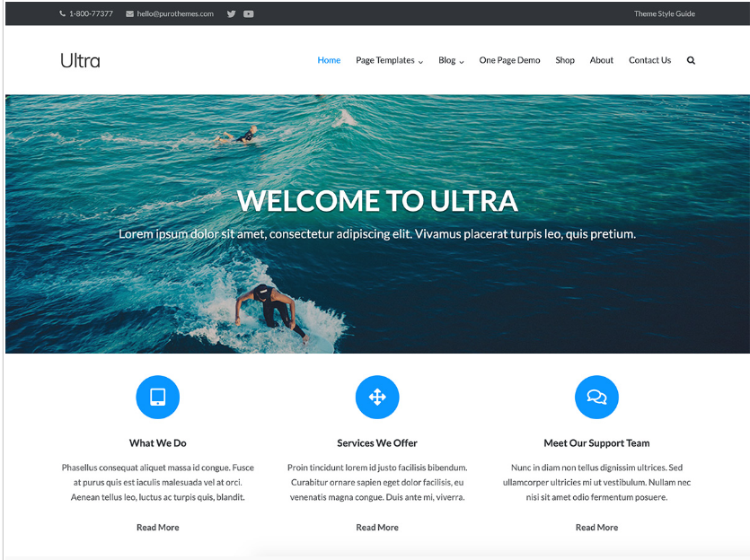This screenshot has width=750, height=560.
Task: Click hello@purothemes.com email address
Action: [x=175, y=13]
